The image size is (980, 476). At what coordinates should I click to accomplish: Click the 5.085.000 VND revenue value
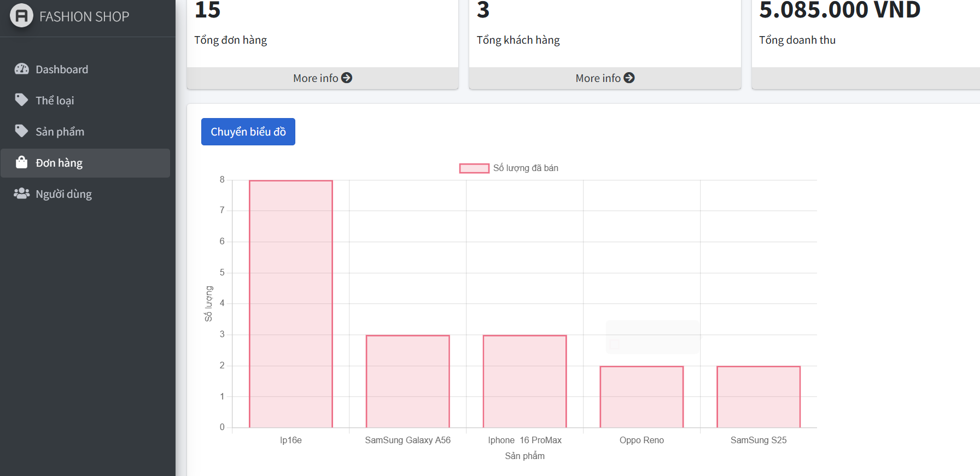[840, 10]
